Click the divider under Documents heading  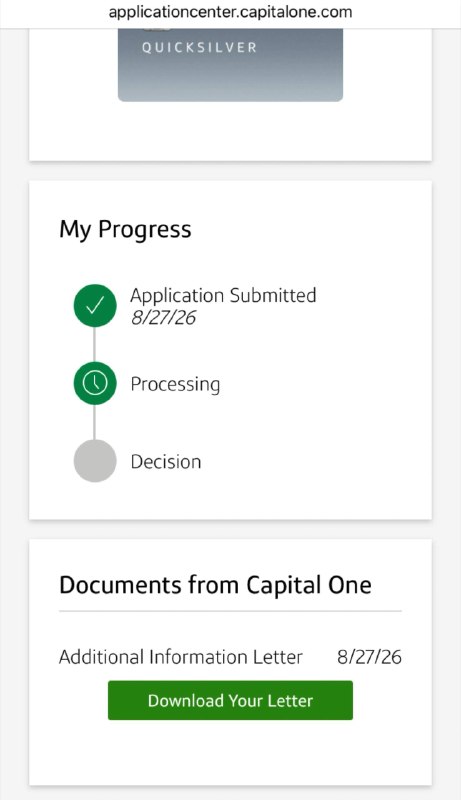point(230,610)
